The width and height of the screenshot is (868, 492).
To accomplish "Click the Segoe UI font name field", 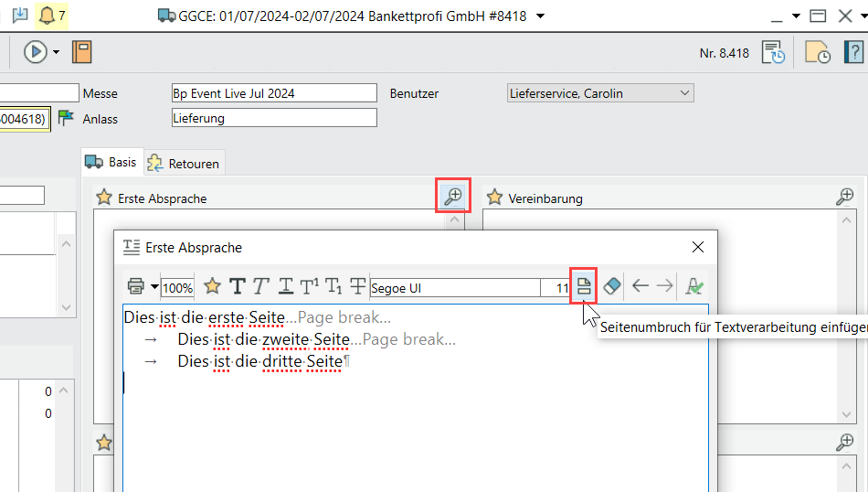I will coord(455,288).
